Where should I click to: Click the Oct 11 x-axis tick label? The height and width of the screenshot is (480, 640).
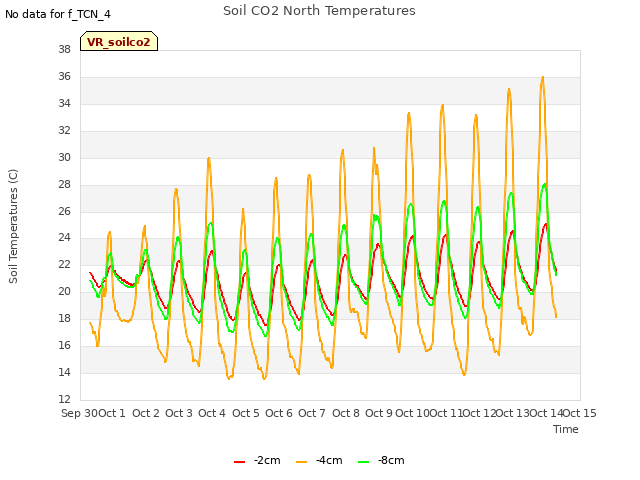tap(446, 413)
